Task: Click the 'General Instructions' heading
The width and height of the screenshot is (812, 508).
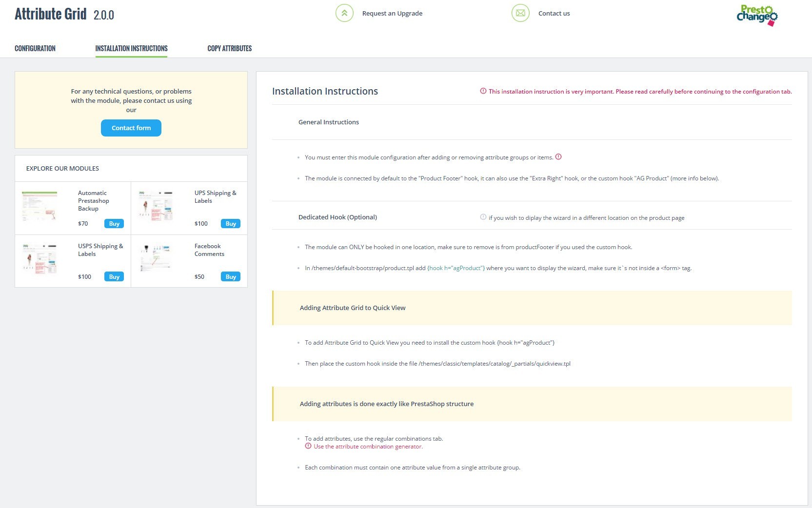Action: click(329, 122)
